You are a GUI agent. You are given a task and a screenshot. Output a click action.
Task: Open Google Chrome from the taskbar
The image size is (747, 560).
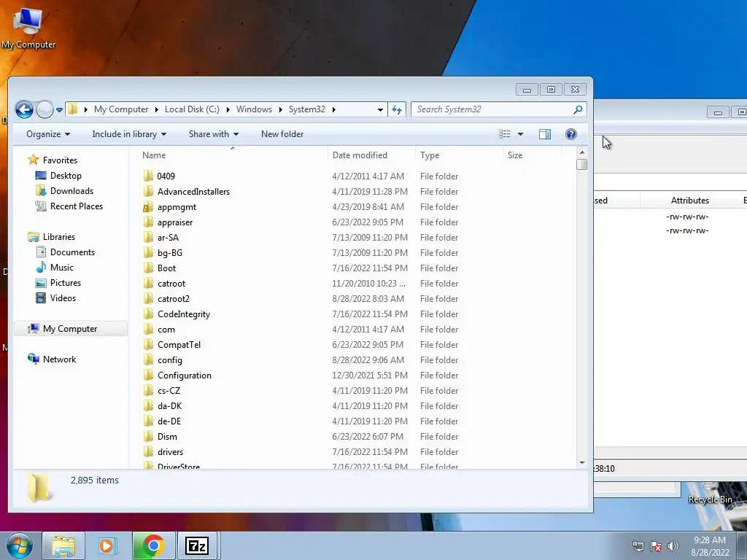153,545
